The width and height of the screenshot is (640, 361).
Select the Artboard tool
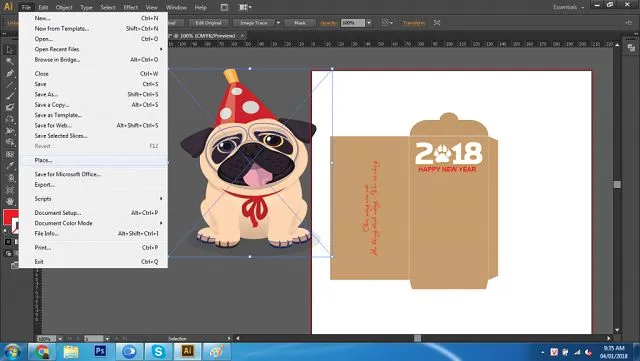(x=9, y=189)
